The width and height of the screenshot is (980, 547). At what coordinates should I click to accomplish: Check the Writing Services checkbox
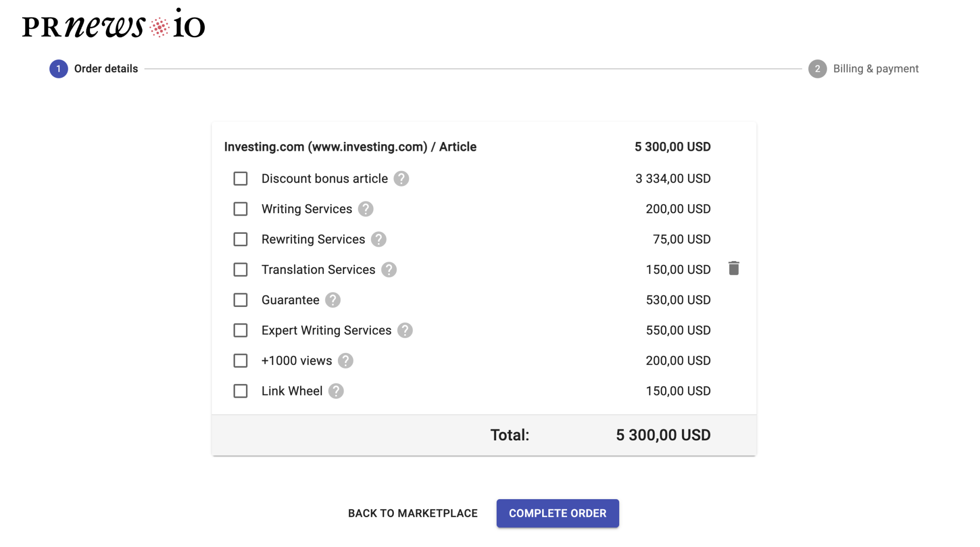coord(240,209)
